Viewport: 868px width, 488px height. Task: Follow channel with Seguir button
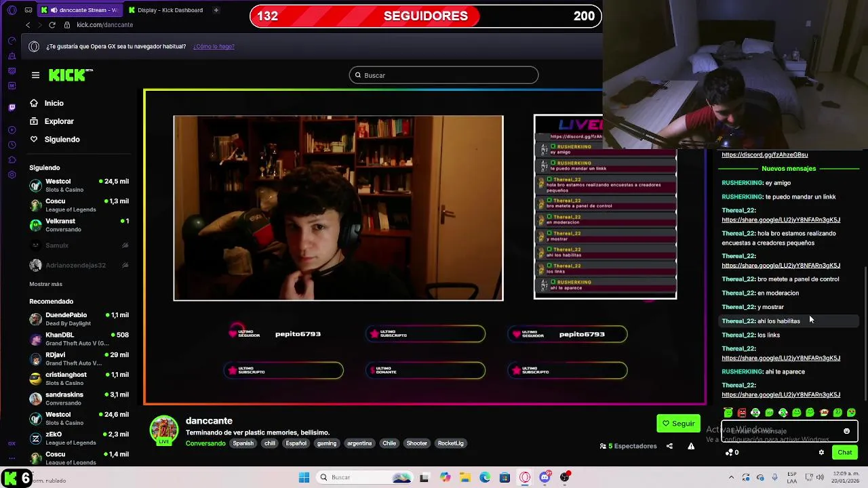(678, 424)
